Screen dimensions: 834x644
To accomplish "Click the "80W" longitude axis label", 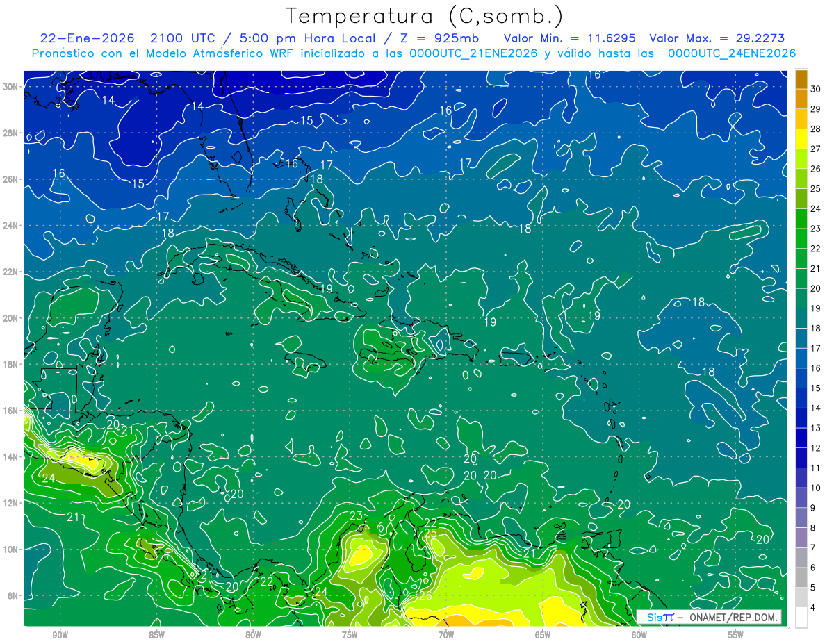I will point(253,635).
